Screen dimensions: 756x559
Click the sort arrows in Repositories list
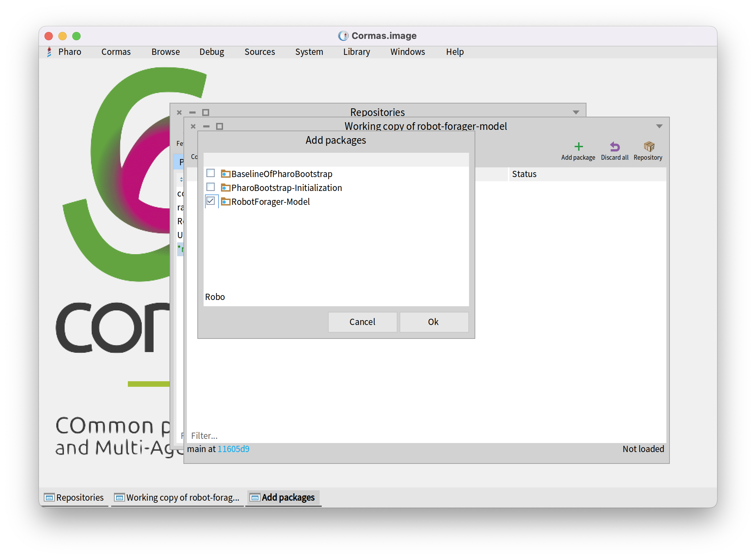pyautogui.click(x=181, y=180)
